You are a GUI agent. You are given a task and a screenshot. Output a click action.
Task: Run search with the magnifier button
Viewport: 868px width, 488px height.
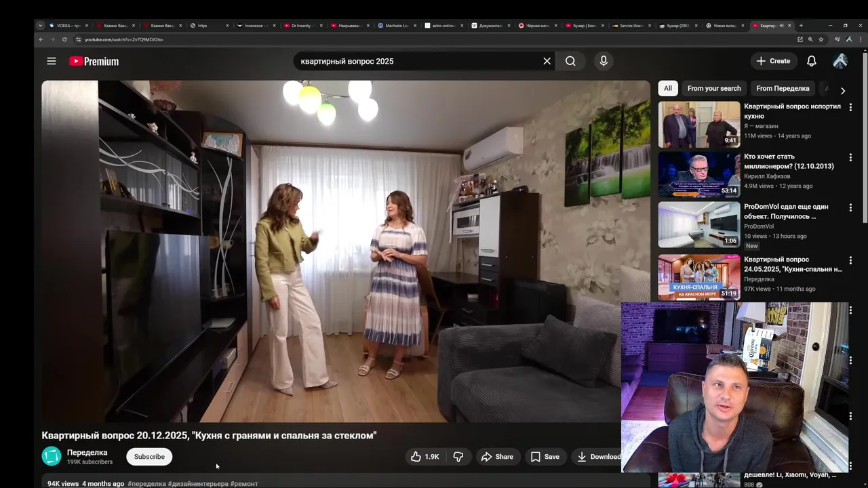point(570,61)
